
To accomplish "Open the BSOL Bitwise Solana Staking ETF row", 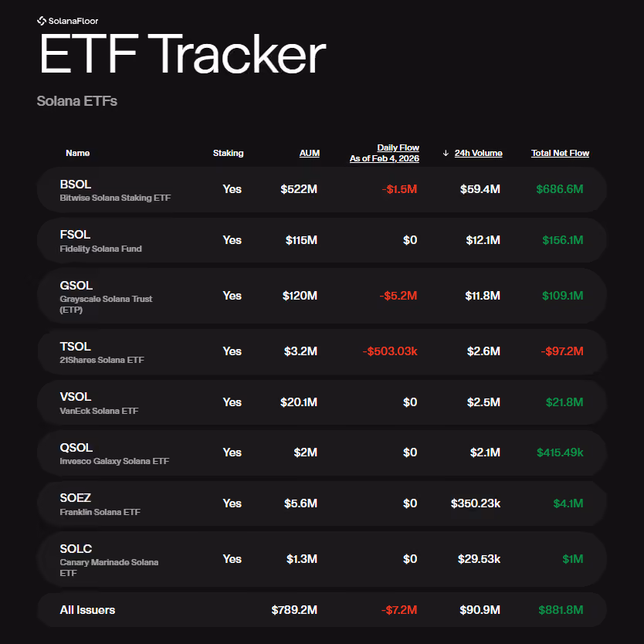I will coord(321,189).
